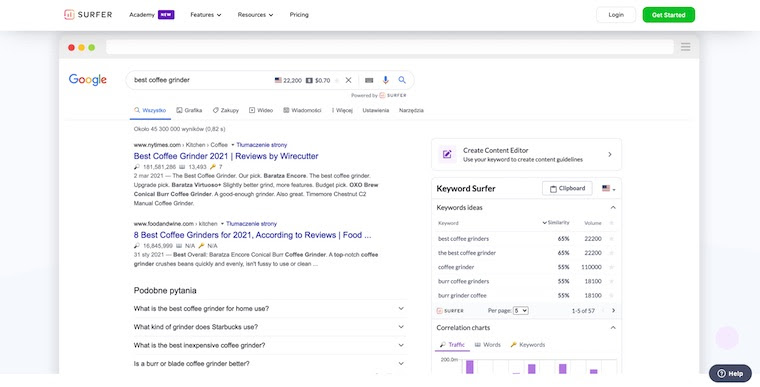Expand What kind of grinder does Starbucks use
This screenshot has height=387, width=760.
(269, 327)
